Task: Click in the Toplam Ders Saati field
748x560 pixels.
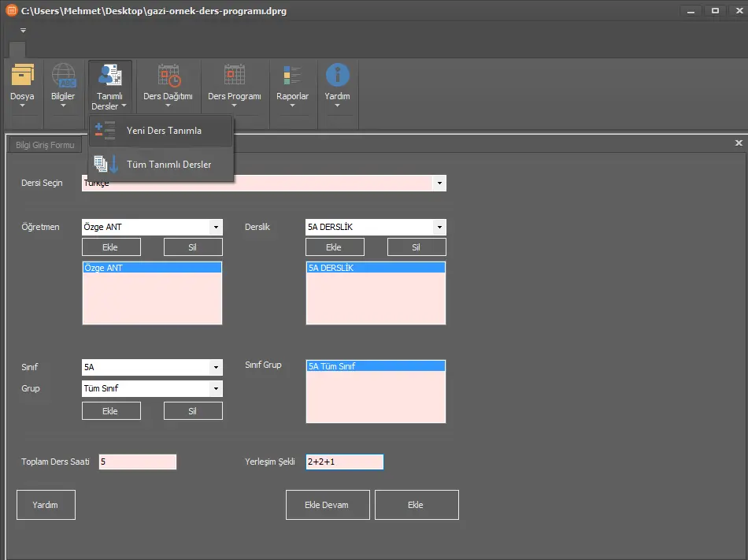Action: 137,462
